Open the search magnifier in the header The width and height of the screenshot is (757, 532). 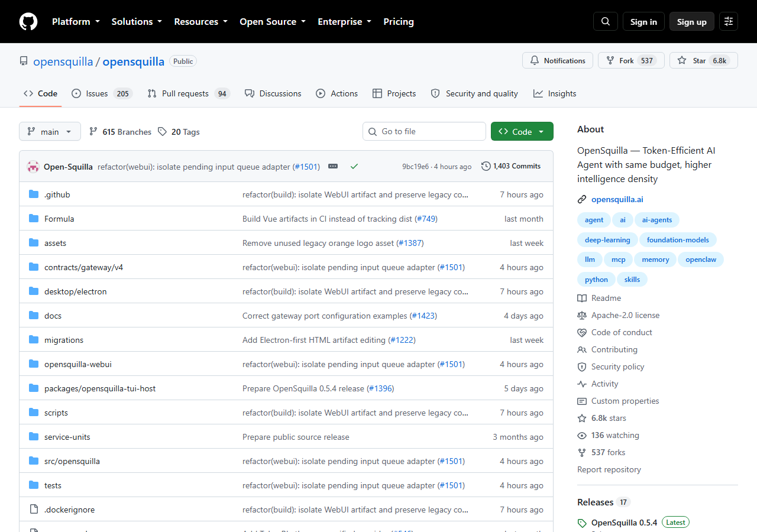point(606,21)
